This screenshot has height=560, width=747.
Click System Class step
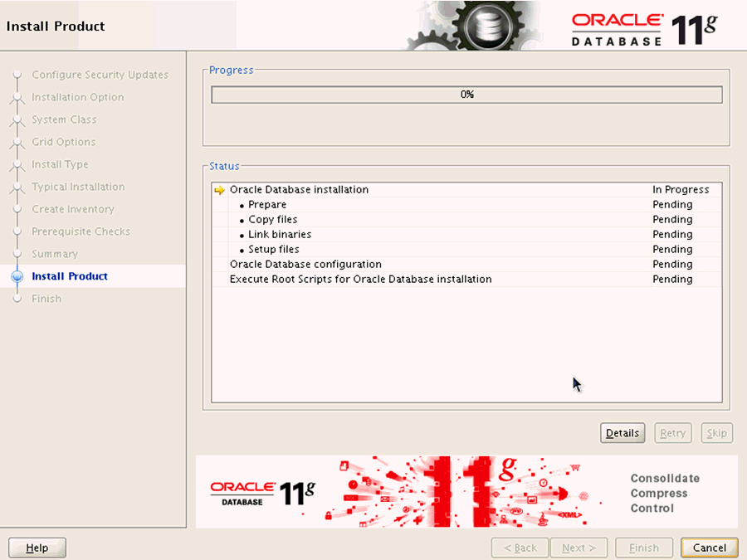click(64, 119)
